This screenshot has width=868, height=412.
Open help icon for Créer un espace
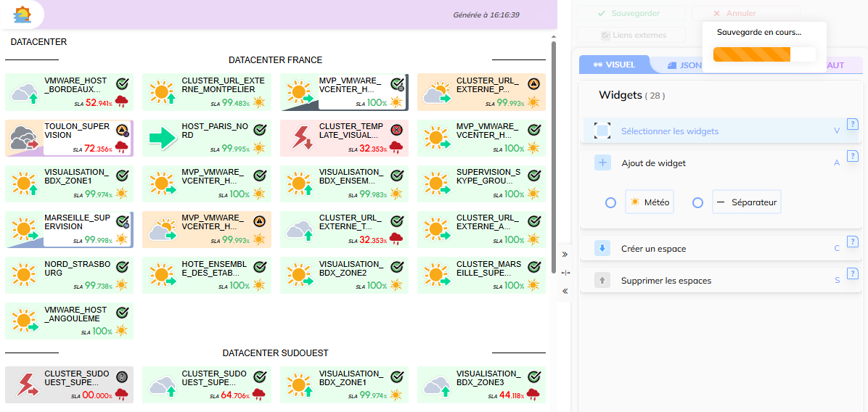click(853, 242)
